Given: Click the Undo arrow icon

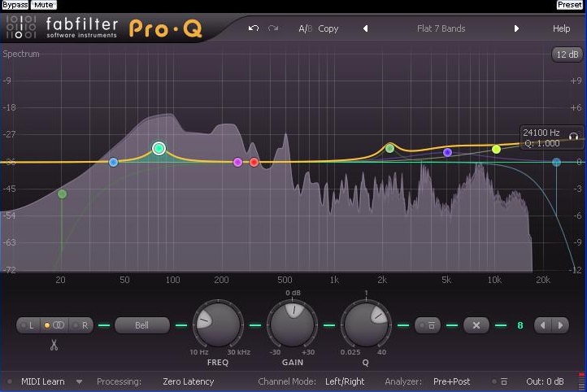Looking at the screenshot, I should click(254, 28).
